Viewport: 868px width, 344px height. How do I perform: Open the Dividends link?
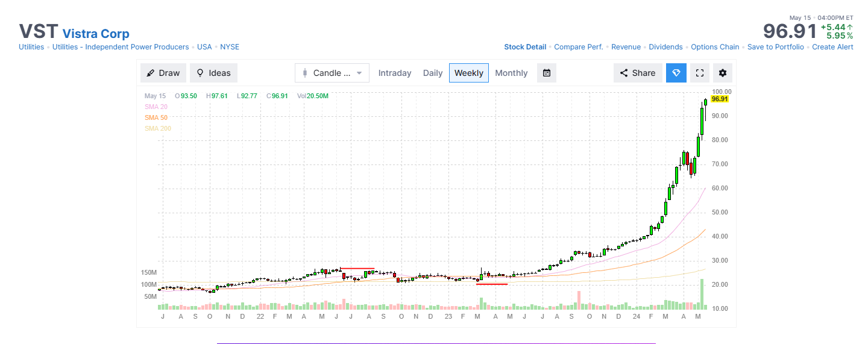point(665,47)
